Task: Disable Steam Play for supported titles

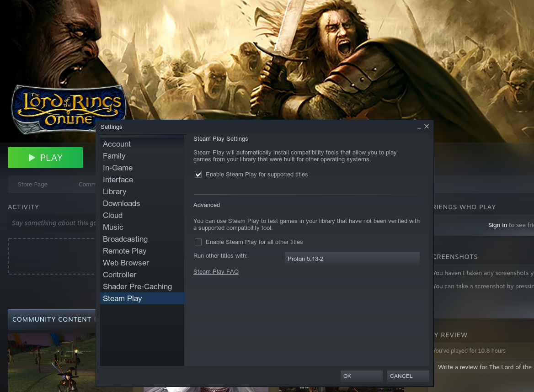Action: [x=198, y=174]
